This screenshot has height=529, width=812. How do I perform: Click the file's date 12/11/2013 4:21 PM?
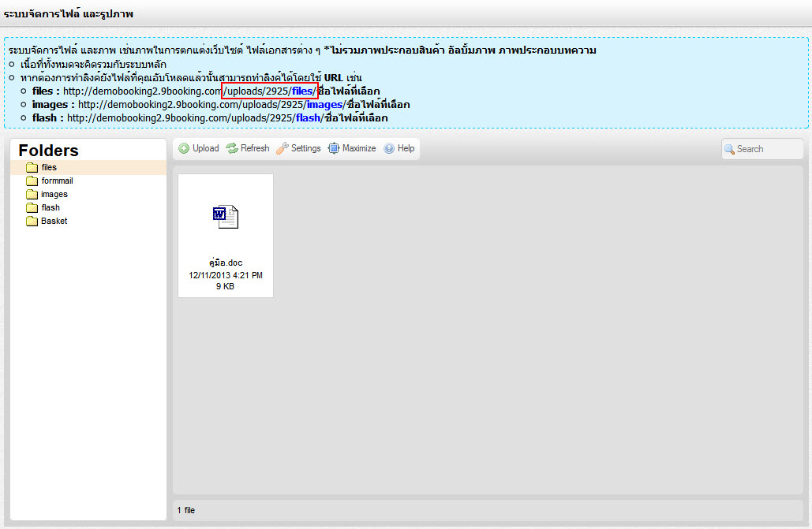coord(226,275)
